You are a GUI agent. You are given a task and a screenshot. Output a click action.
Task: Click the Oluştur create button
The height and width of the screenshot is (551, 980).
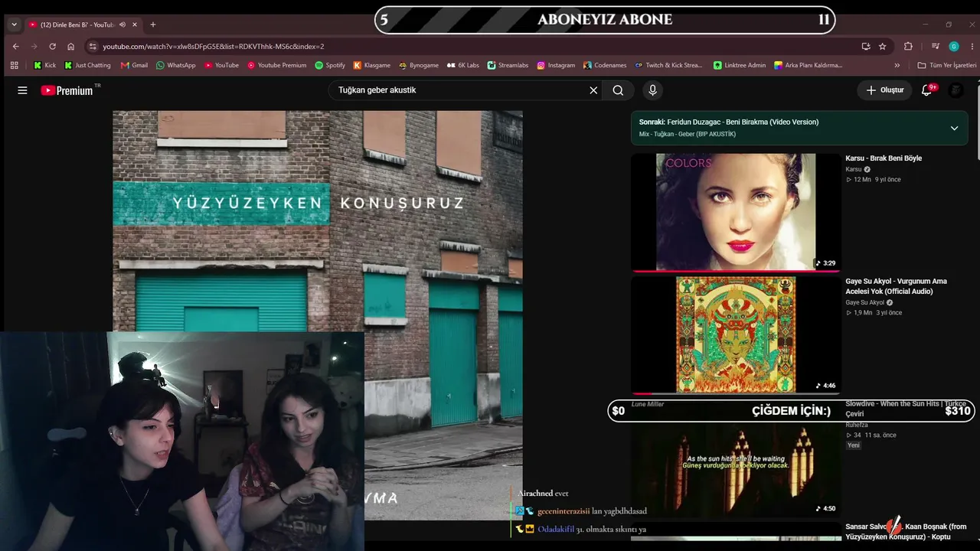[x=884, y=90]
